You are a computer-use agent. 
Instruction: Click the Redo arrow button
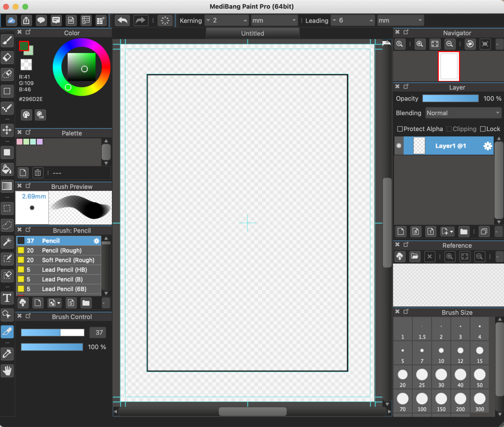[x=141, y=20]
